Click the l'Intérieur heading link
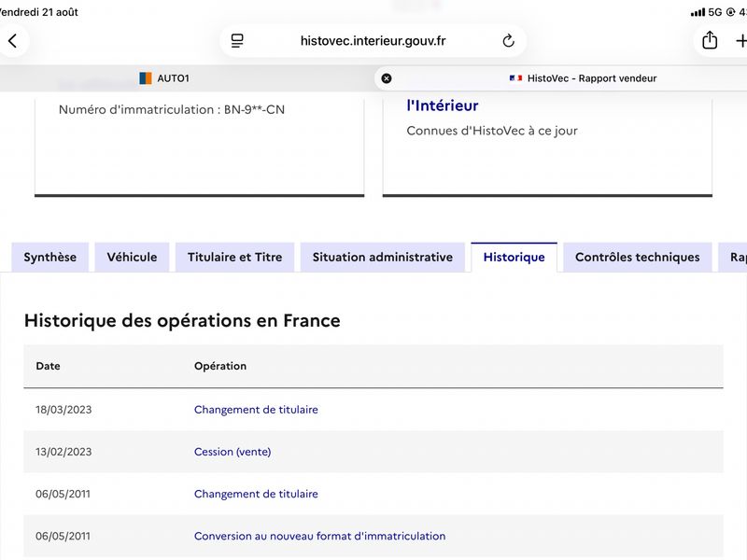 442,105
